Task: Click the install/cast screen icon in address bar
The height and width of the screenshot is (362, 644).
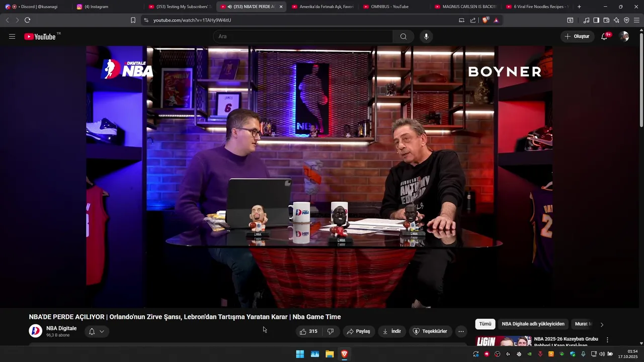Action: [461, 20]
